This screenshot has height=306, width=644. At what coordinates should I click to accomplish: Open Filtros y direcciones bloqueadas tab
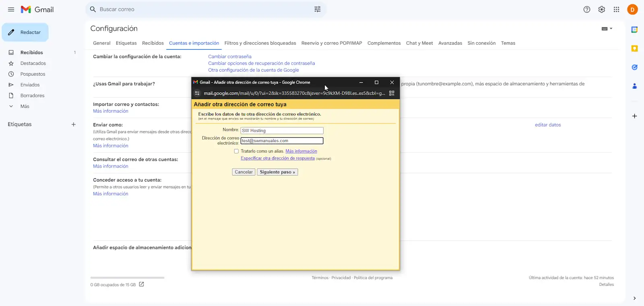tap(260, 43)
